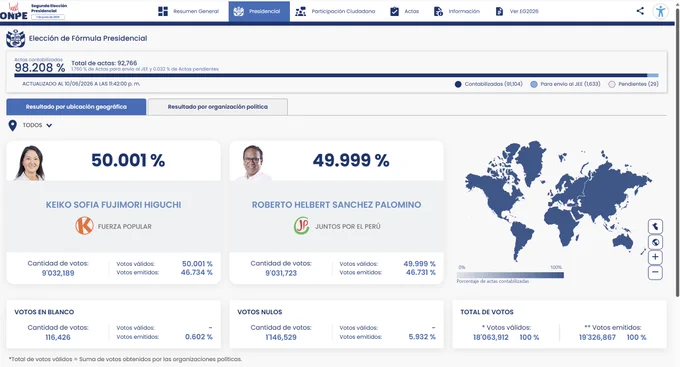This screenshot has width=680, height=367.
Task: Open the Ver EG2026 menu item
Action: click(x=517, y=11)
